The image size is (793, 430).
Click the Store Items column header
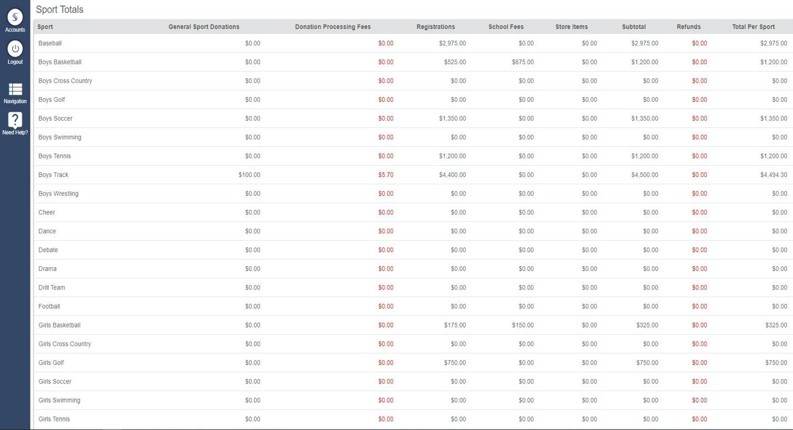(x=571, y=27)
